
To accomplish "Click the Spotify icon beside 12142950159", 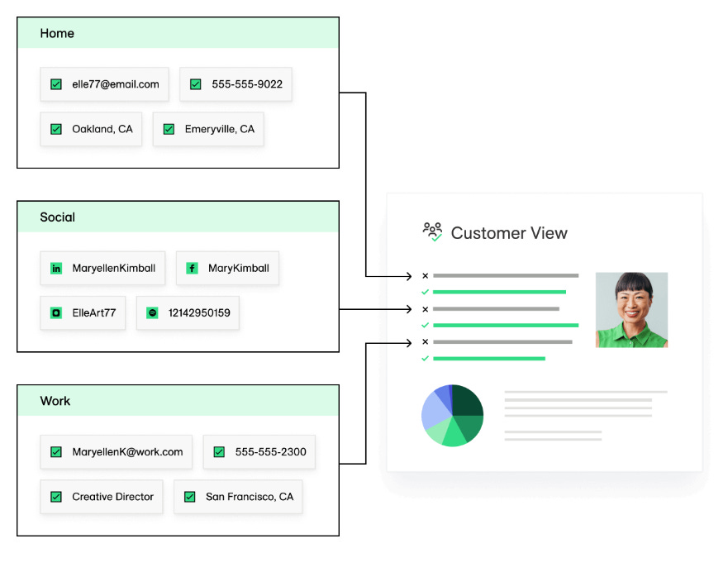I will coord(152,313).
